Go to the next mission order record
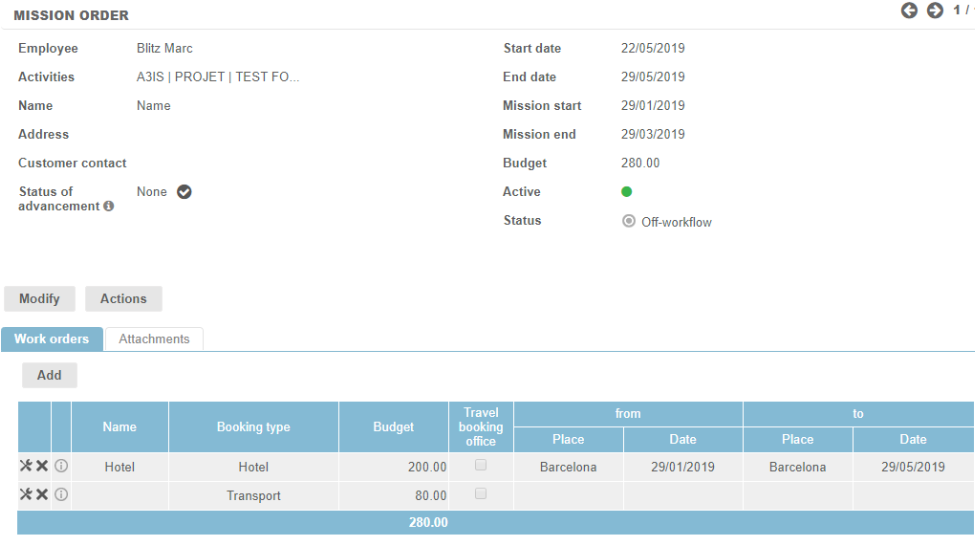The height and width of the screenshot is (537, 975). point(935,11)
